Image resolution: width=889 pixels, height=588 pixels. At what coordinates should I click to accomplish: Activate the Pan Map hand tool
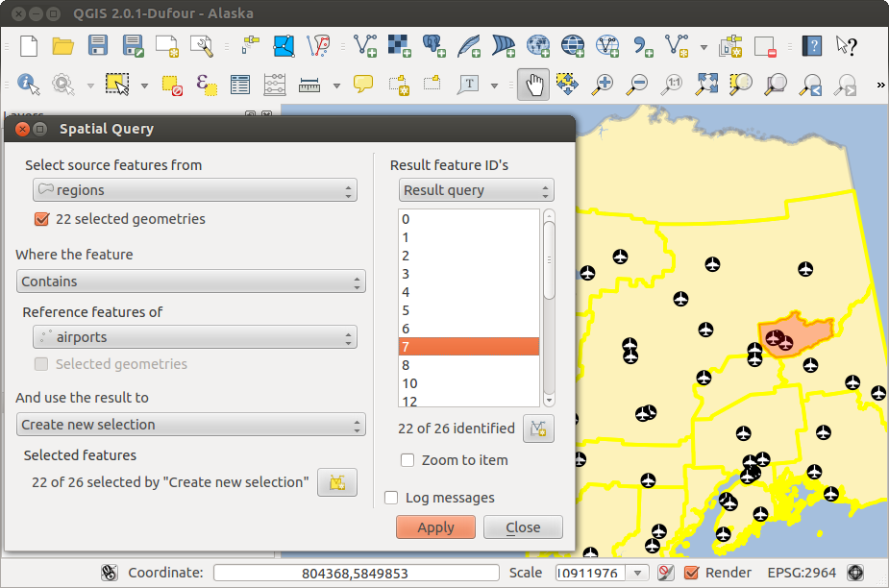tap(533, 85)
